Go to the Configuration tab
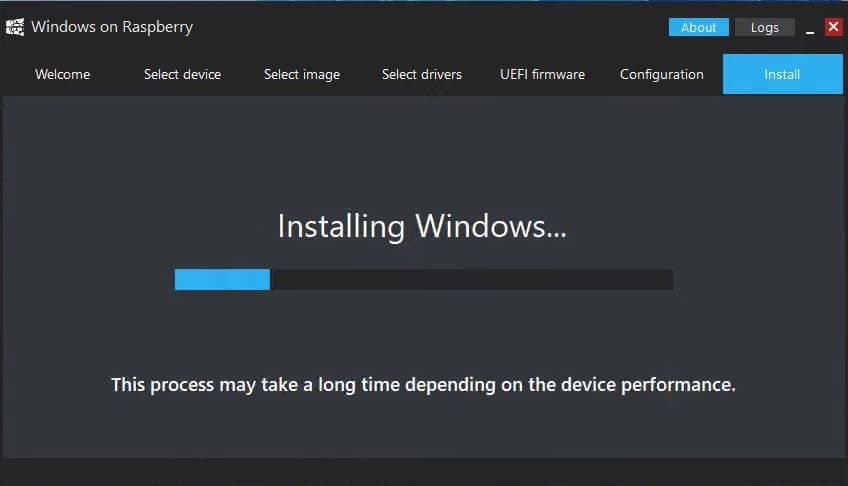848x486 pixels. tap(662, 74)
